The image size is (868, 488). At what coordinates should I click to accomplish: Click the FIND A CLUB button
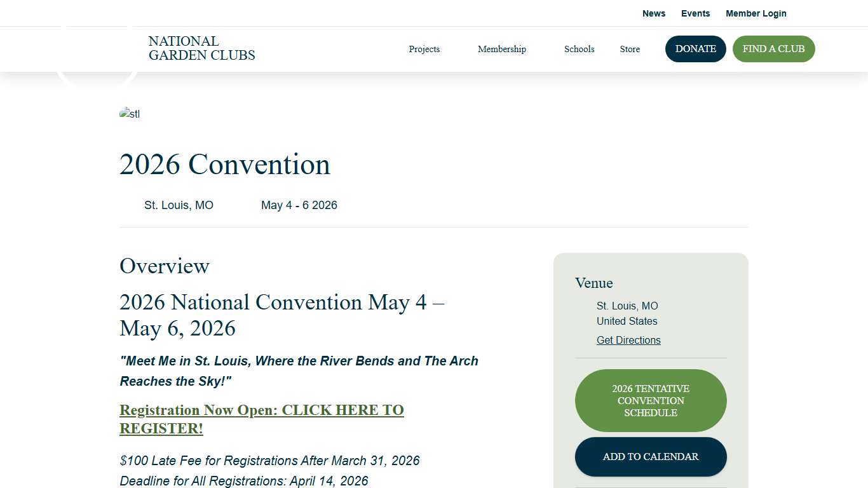[773, 49]
